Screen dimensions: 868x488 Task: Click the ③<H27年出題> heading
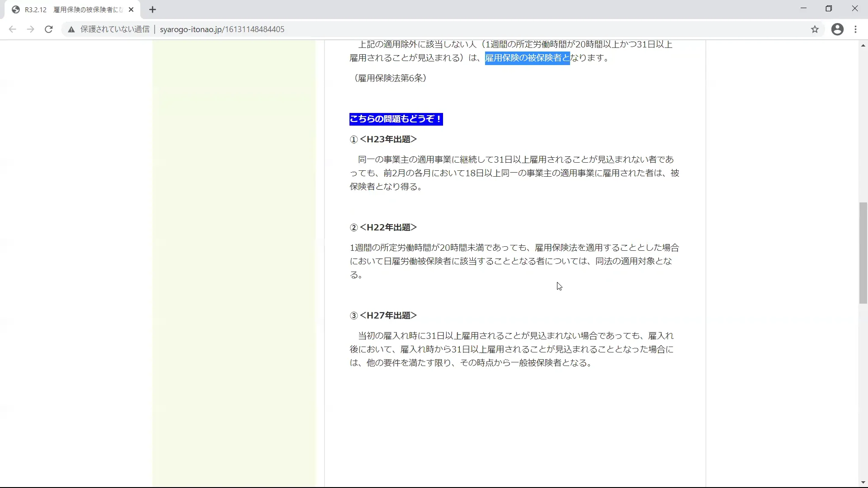383,315
